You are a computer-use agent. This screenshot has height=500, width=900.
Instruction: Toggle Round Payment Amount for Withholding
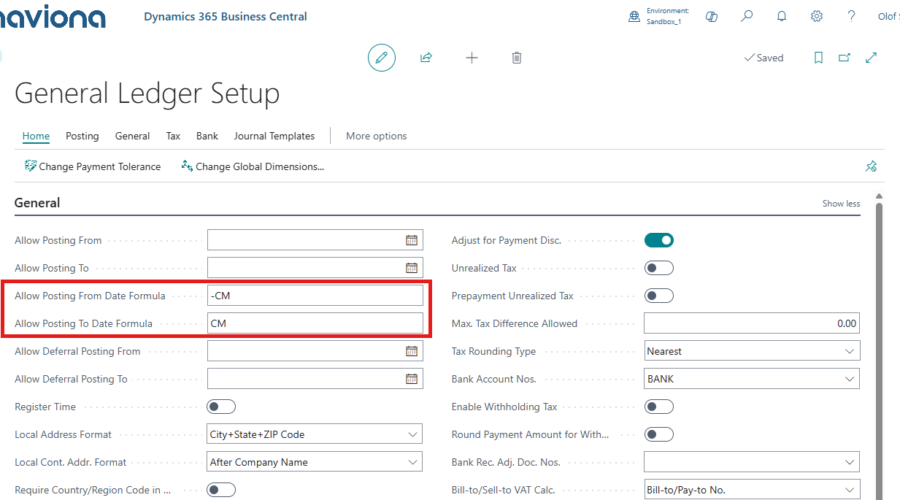[659, 434]
